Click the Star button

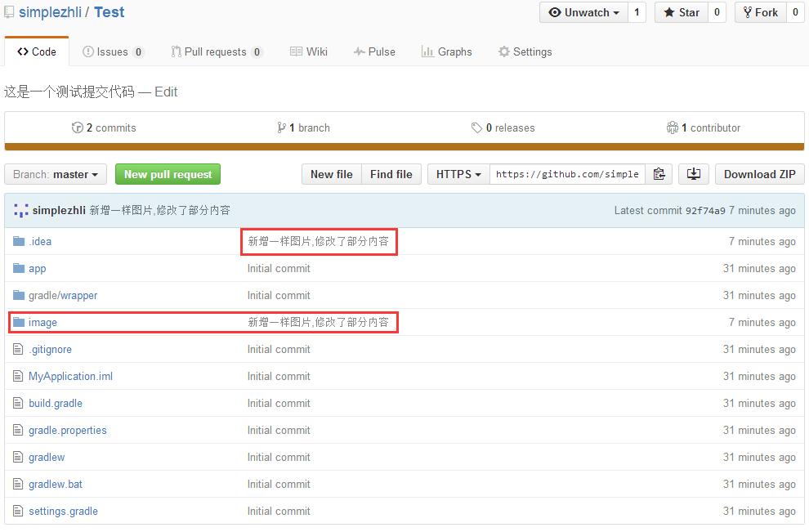coord(682,12)
